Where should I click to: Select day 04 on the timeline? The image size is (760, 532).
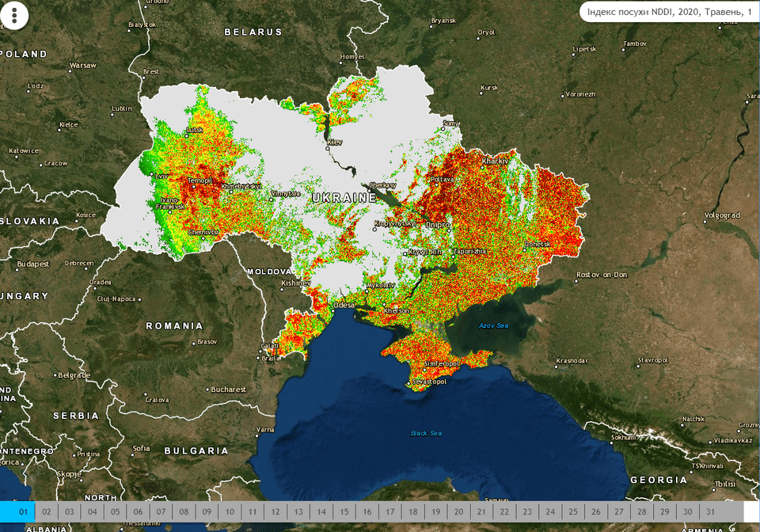92,511
